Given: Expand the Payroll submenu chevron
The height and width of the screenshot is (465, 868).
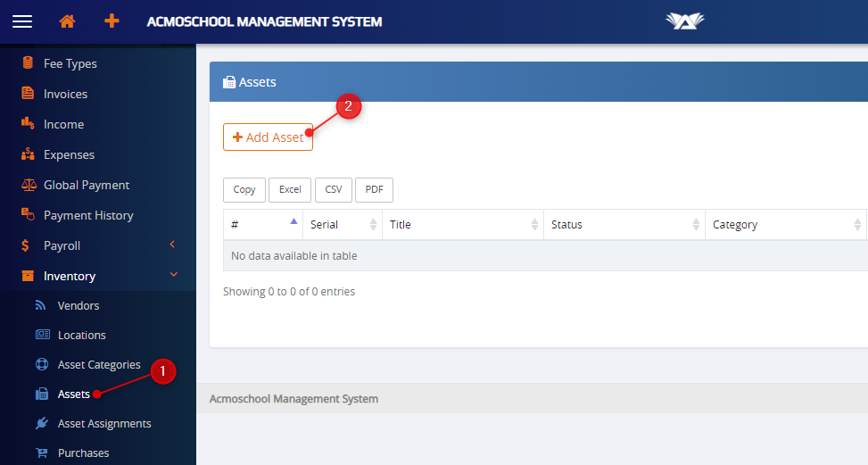Looking at the screenshot, I should (172, 245).
